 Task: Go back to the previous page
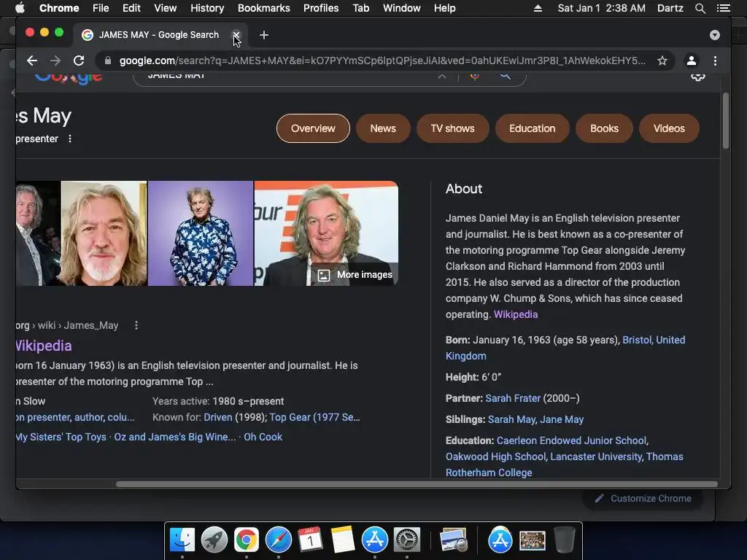point(32,61)
